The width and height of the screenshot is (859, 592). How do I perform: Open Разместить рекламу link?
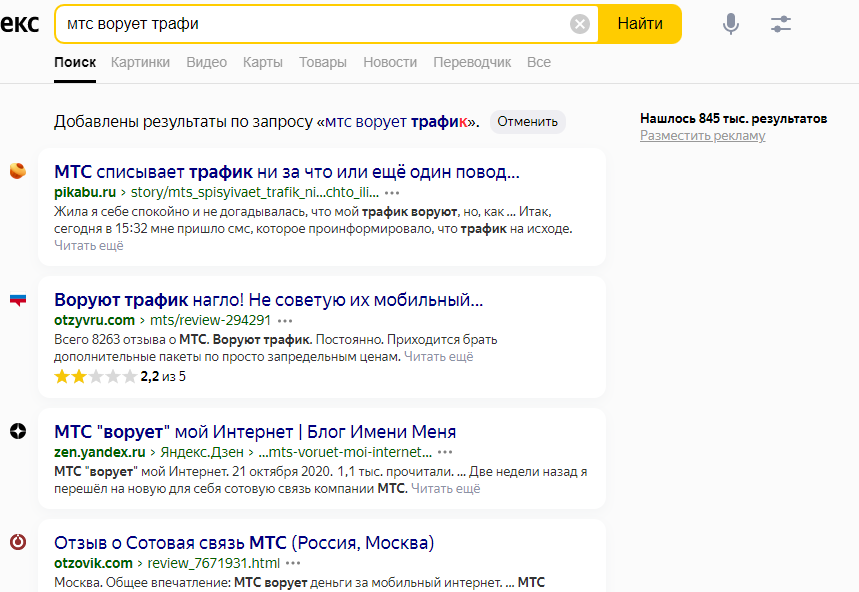click(x=702, y=135)
